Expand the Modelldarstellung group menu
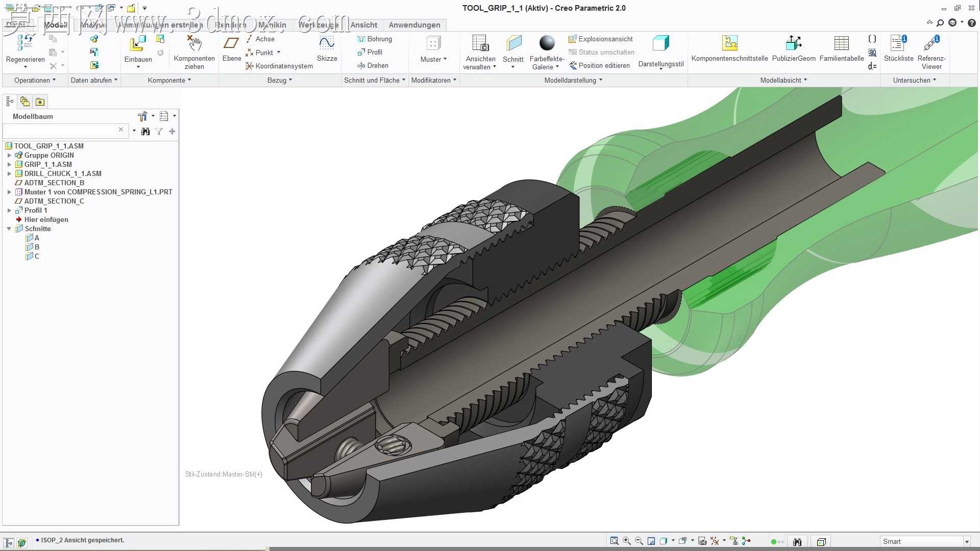980x551 pixels. click(573, 80)
